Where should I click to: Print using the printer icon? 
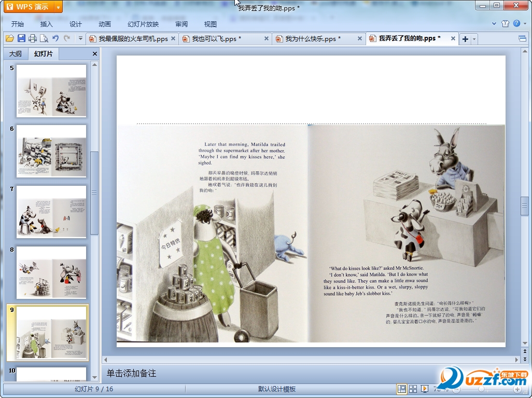33,38
